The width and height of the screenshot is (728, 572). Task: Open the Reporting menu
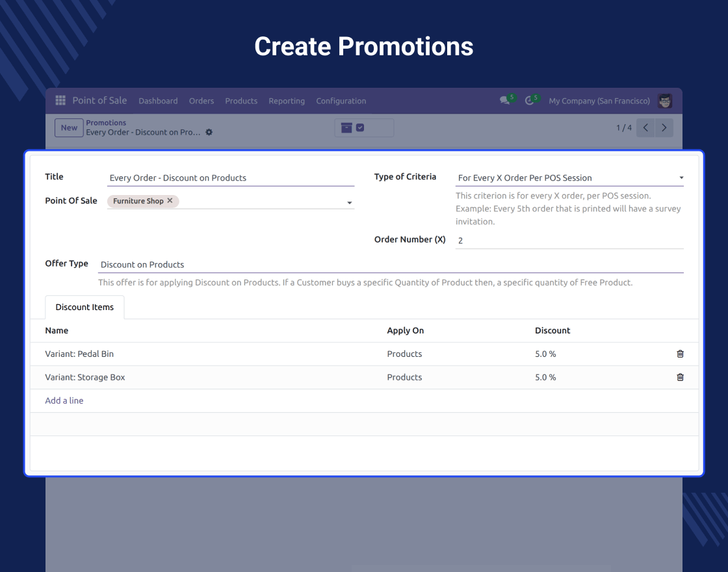click(287, 101)
